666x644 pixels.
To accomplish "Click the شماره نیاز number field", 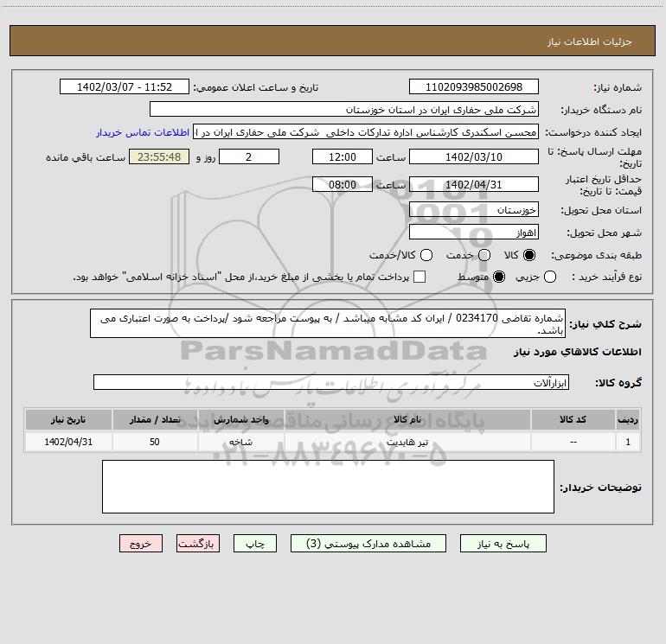I will click(x=473, y=87).
